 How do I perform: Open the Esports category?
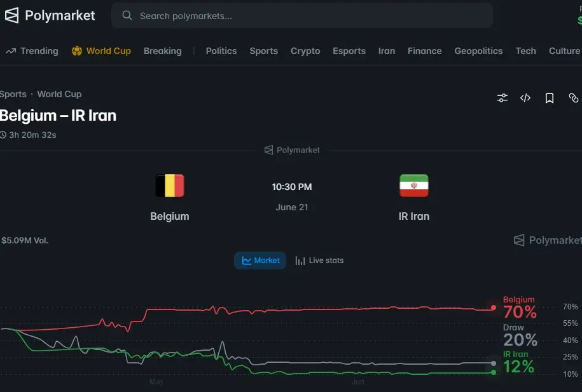pos(349,51)
